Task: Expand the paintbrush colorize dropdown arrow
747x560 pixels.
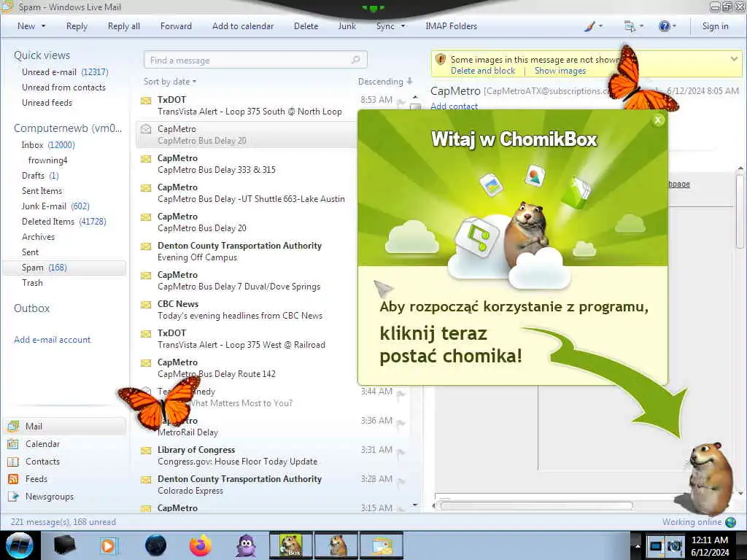Action: pos(600,26)
